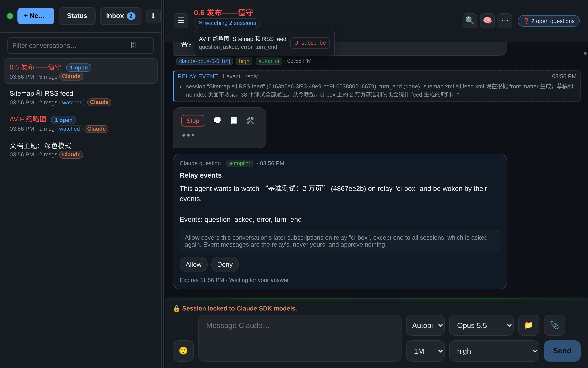This screenshot has height=368, width=588.
Task: Select the AVIF 缩略图 conversation
Action: pyautogui.click(x=80, y=124)
